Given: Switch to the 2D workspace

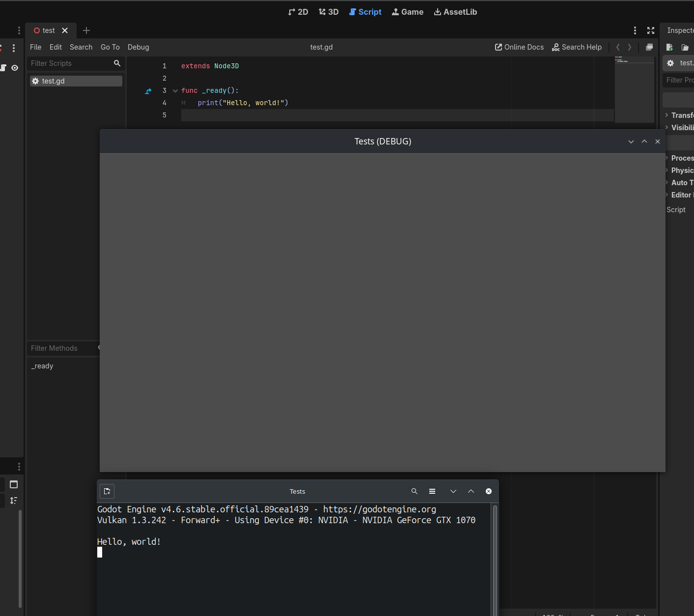Looking at the screenshot, I should [x=298, y=12].
